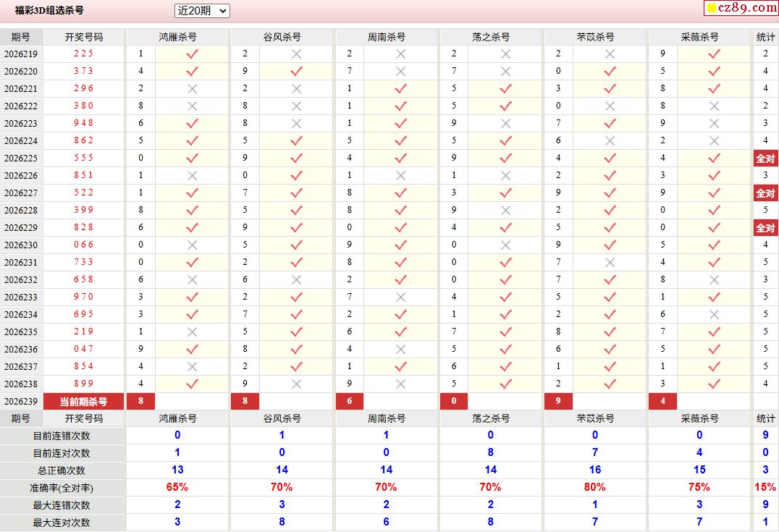Click red kill number 8 under 鸿雁杀号
The width and height of the screenshot is (779, 532).
[141, 401]
